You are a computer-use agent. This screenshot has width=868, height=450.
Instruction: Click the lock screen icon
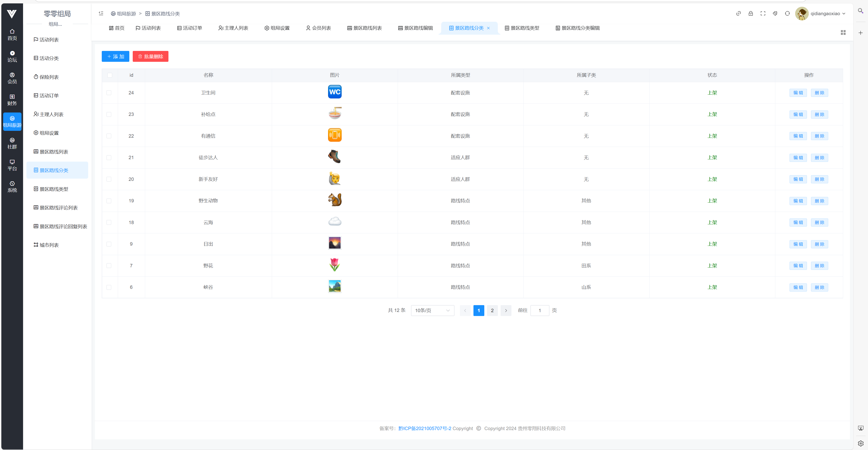750,14
